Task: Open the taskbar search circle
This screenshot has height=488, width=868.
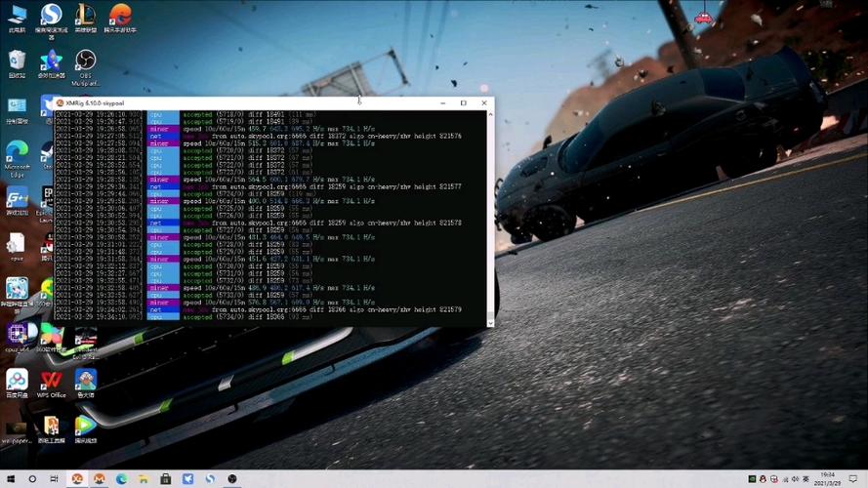Action: (x=32, y=479)
